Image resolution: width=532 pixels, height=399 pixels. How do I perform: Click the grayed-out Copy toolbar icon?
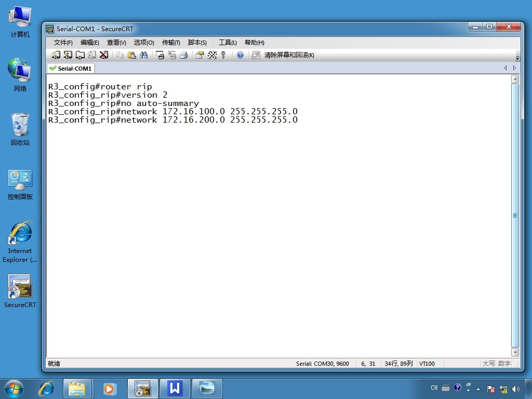tap(119, 55)
